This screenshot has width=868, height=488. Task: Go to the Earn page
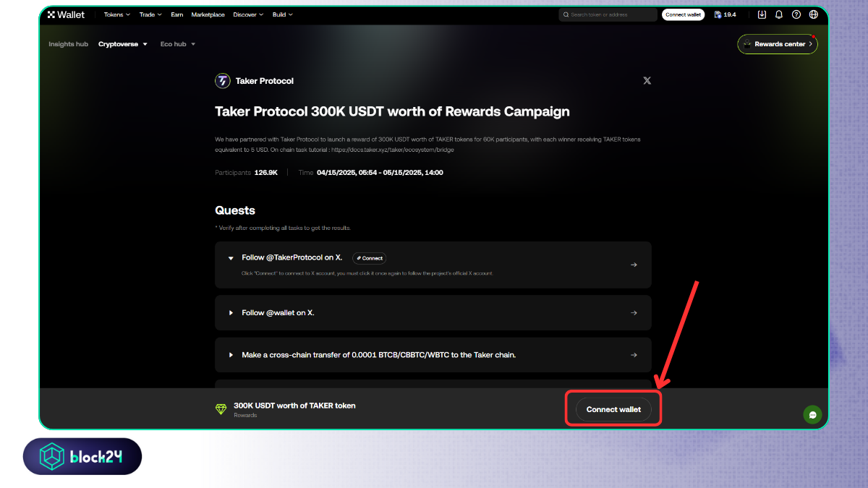pos(177,14)
